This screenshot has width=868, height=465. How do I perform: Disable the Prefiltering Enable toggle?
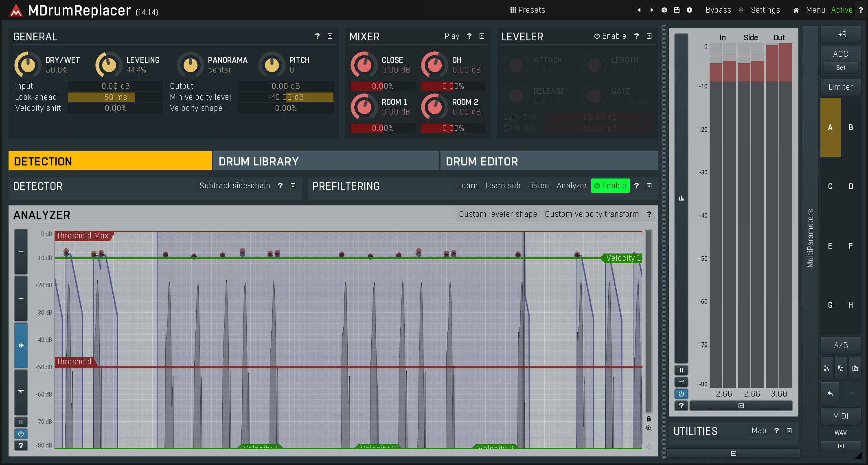[x=610, y=186]
